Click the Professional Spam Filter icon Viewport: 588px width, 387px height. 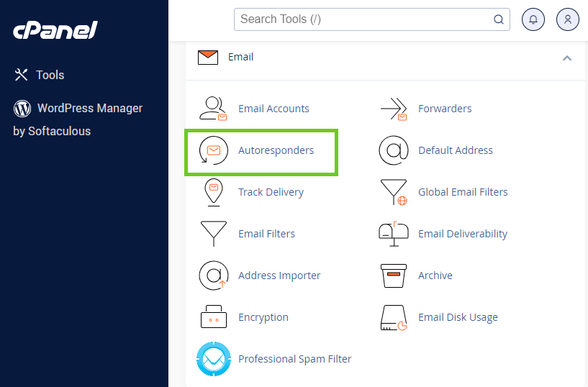[x=213, y=359]
